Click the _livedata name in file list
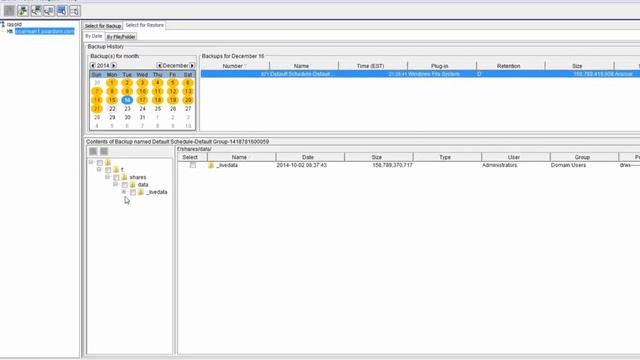This screenshot has height=360, width=640. (x=227, y=165)
